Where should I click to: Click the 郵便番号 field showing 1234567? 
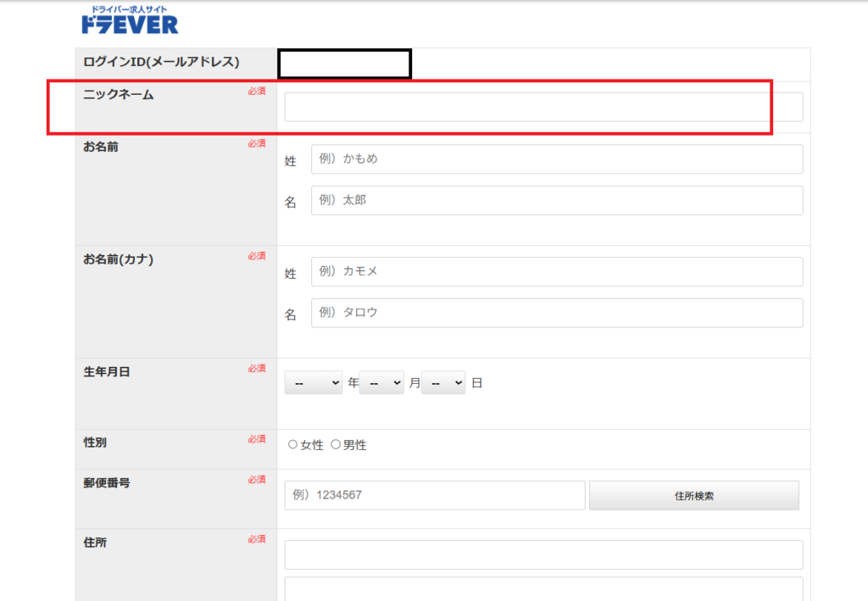(x=434, y=495)
